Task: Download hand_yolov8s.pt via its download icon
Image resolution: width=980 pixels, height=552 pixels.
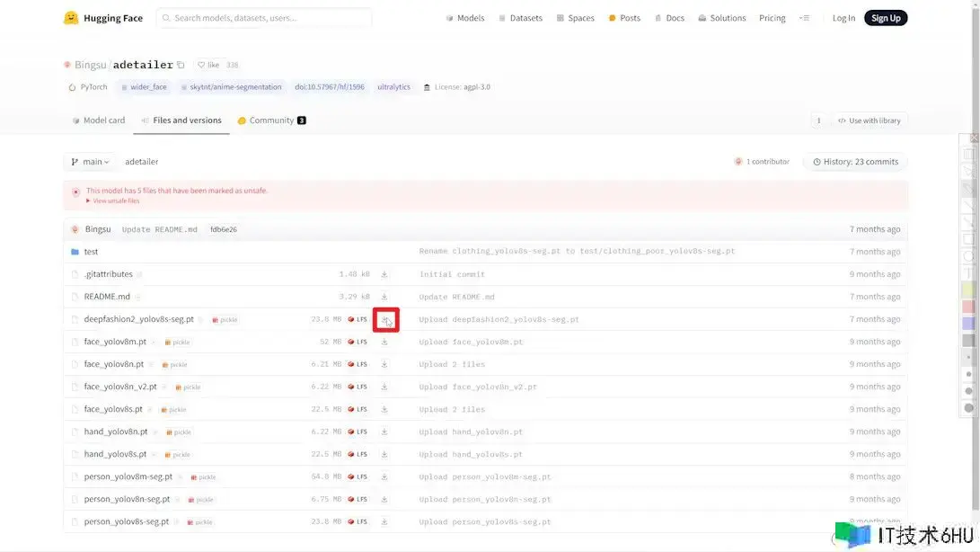Action: pos(384,454)
